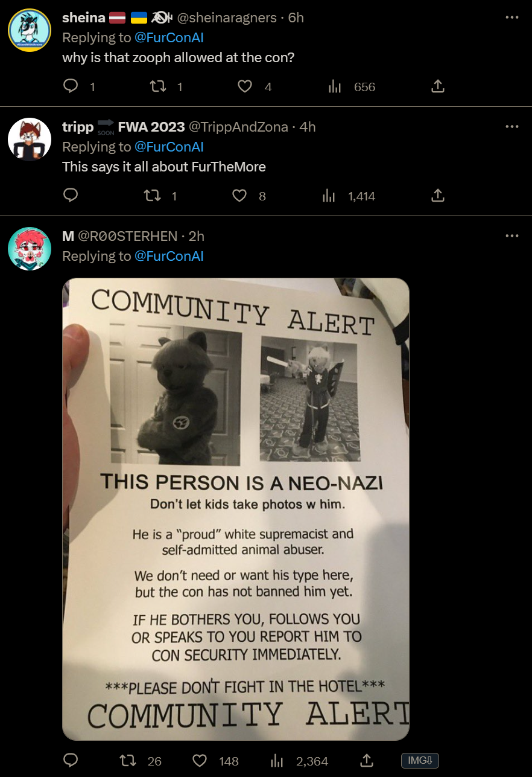Share tripp's tweet

click(x=438, y=196)
